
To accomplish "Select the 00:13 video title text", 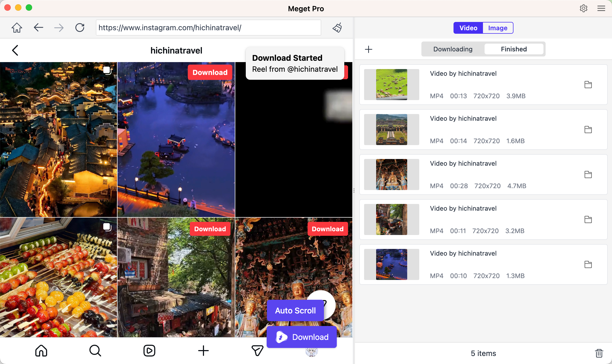I will pyautogui.click(x=463, y=74).
